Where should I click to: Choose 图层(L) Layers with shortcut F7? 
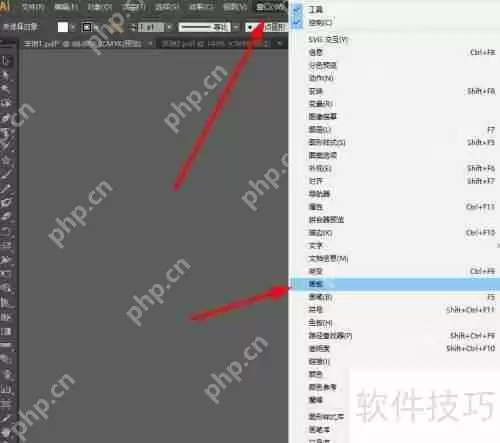(x=394, y=129)
